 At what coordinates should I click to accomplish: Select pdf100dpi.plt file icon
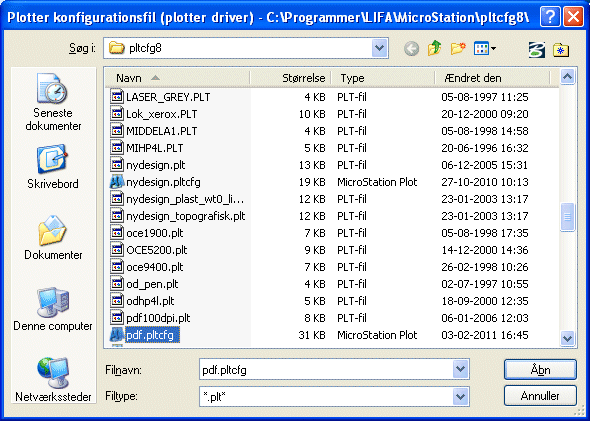(117, 318)
